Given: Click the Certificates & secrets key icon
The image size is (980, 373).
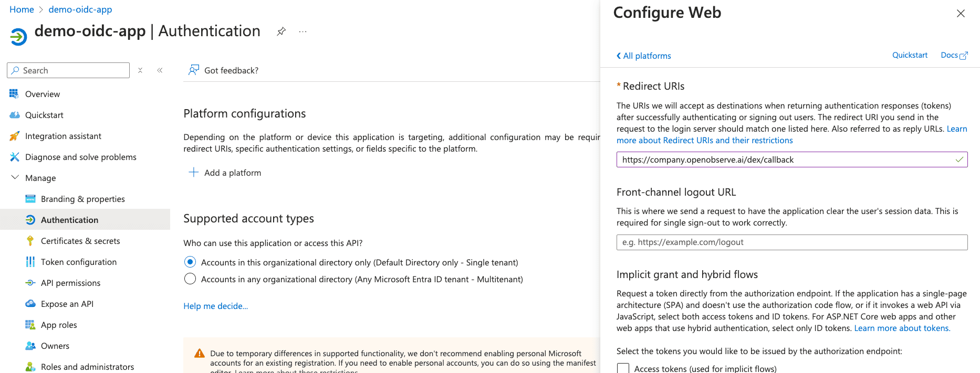Looking at the screenshot, I should [30, 241].
